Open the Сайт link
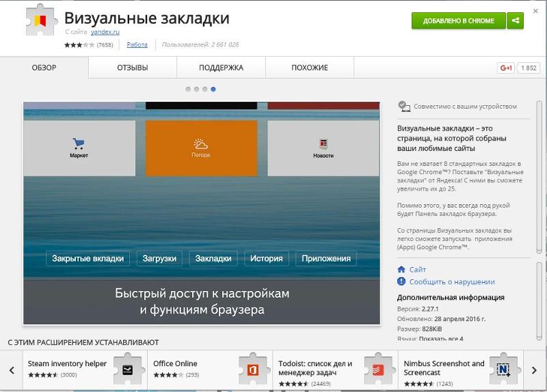This screenshot has width=547, height=392. (x=418, y=269)
